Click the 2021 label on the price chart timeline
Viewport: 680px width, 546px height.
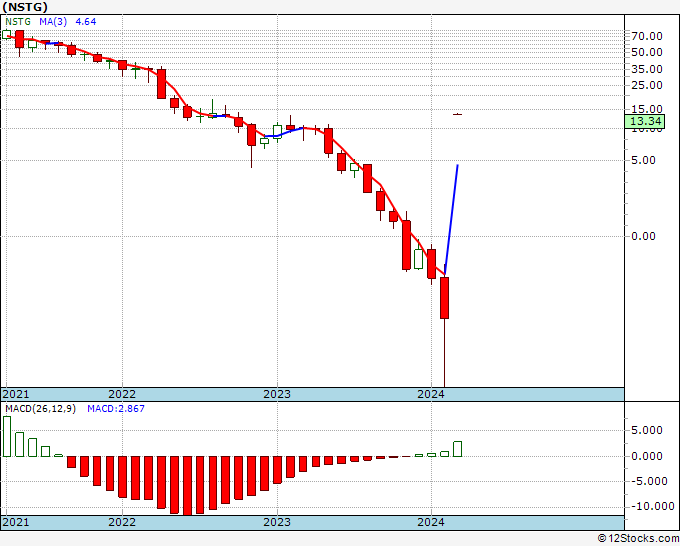point(16,394)
